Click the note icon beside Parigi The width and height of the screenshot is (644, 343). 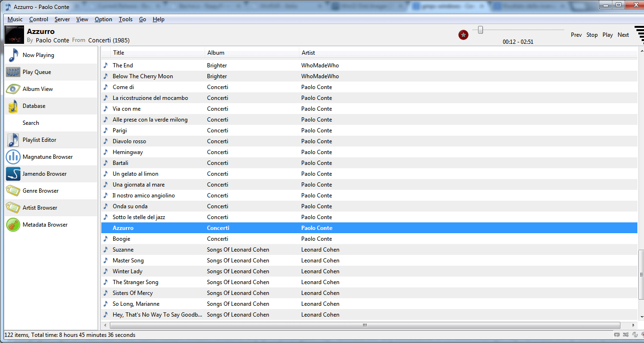point(106,131)
